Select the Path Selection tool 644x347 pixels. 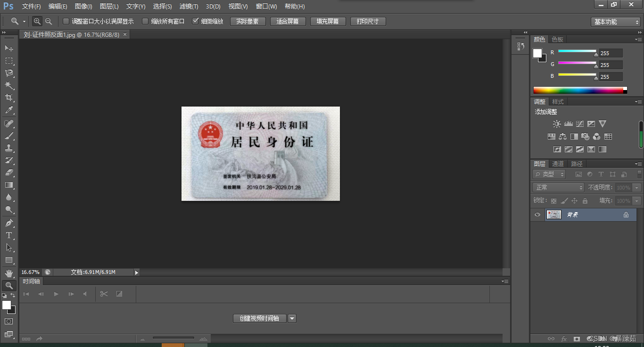click(x=9, y=248)
